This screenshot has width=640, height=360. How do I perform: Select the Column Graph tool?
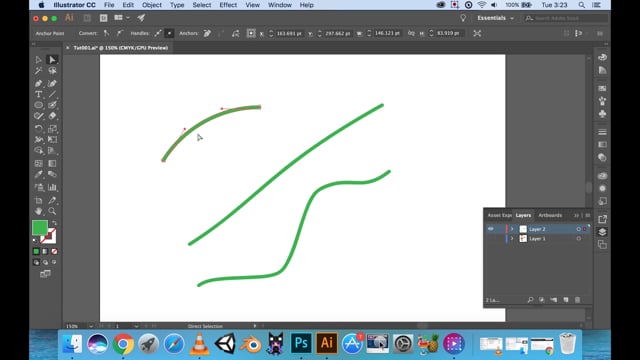tap(52, 187)
